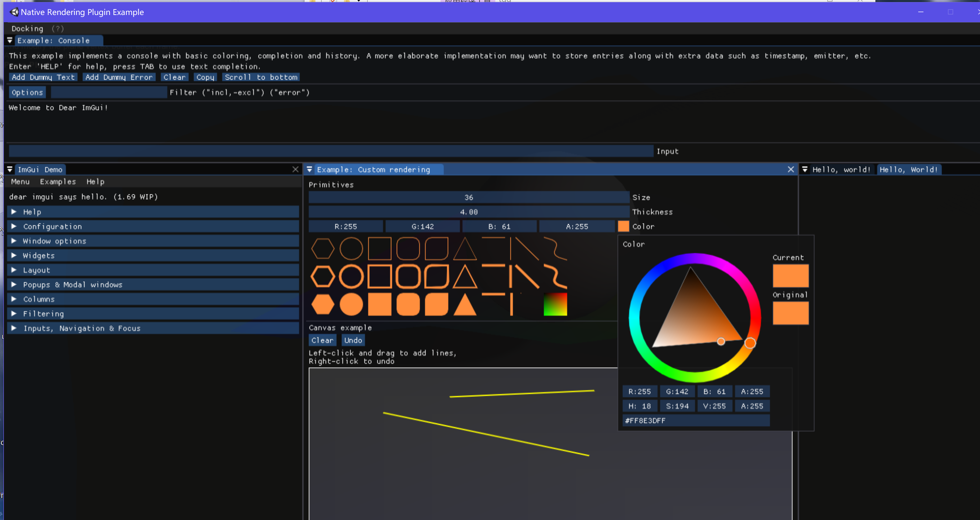Click the ImGui Demo collapse triangle icon
This screenshot has height=520, width=980.
pos(10,169)
